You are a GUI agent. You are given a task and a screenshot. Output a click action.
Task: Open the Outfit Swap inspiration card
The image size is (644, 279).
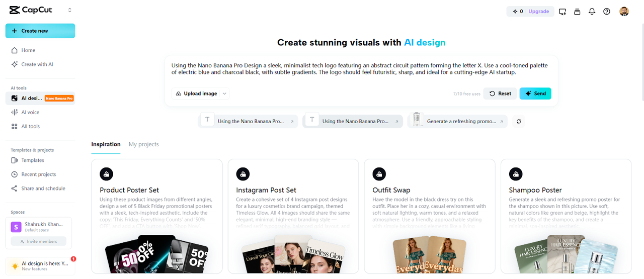point(429,216)
